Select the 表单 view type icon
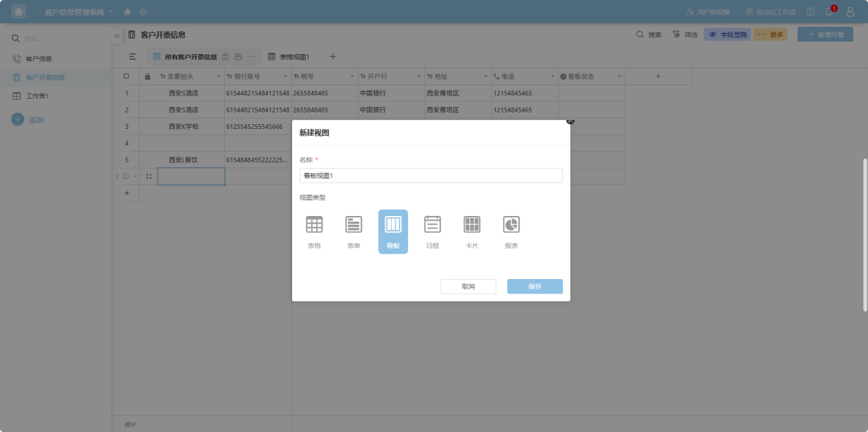Viewport: 868px width, 432px height. coord(354,231)
